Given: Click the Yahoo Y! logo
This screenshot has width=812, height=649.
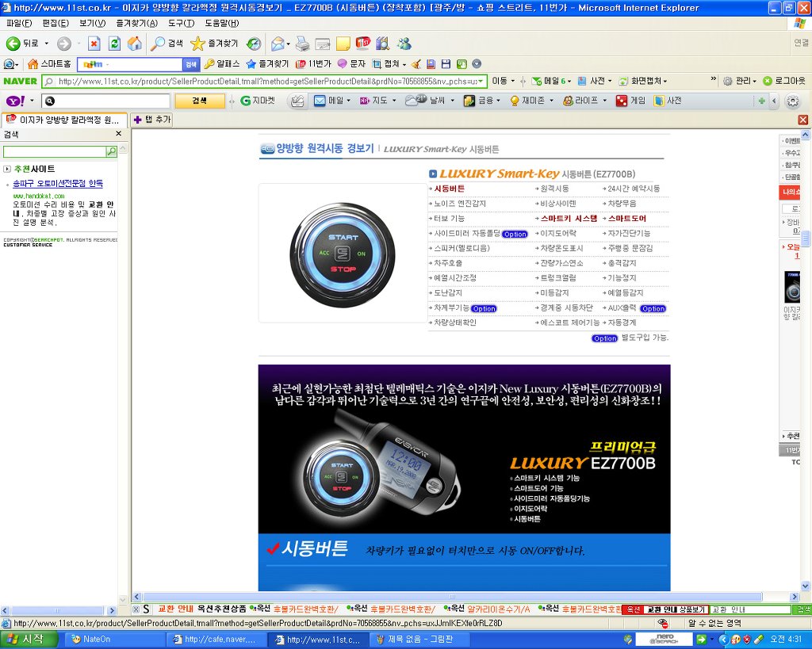Looking at the screenshot, I should [15, 101].
